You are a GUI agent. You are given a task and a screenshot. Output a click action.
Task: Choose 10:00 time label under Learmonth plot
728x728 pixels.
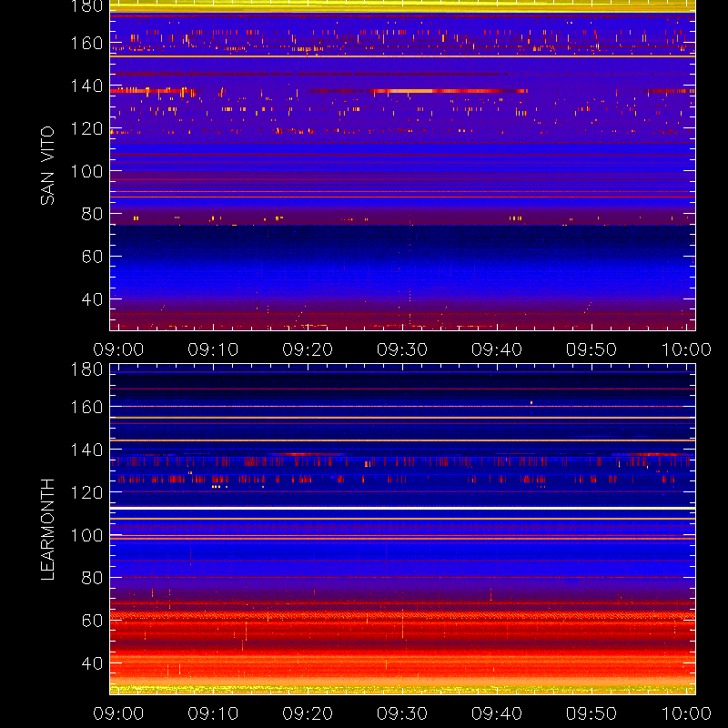[x=686, y=713]
